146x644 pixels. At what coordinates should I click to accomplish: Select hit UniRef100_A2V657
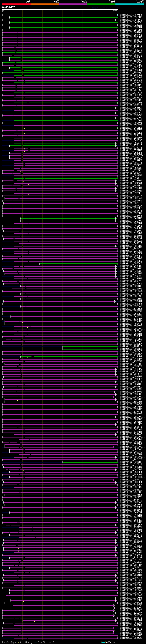(131, 42)
